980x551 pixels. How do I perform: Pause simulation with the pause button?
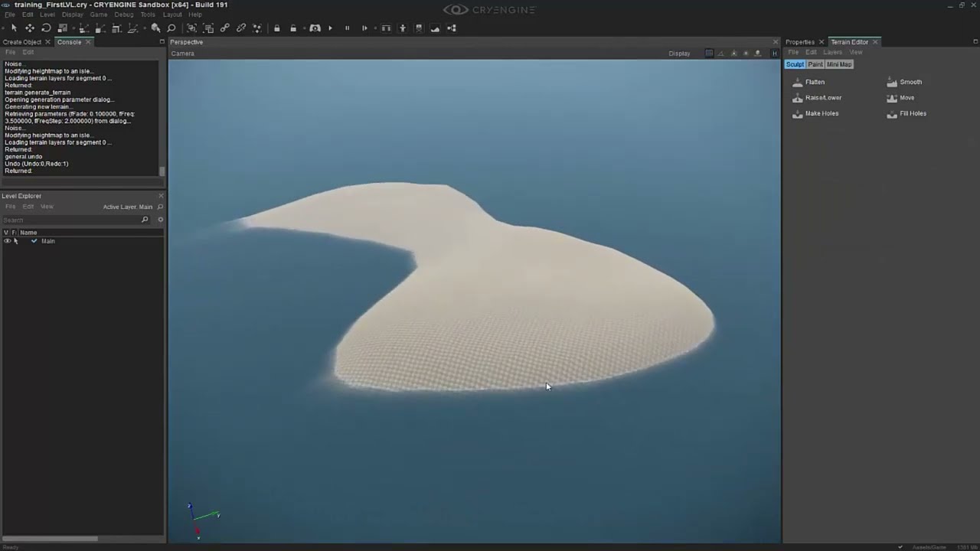tap(347, 28)
